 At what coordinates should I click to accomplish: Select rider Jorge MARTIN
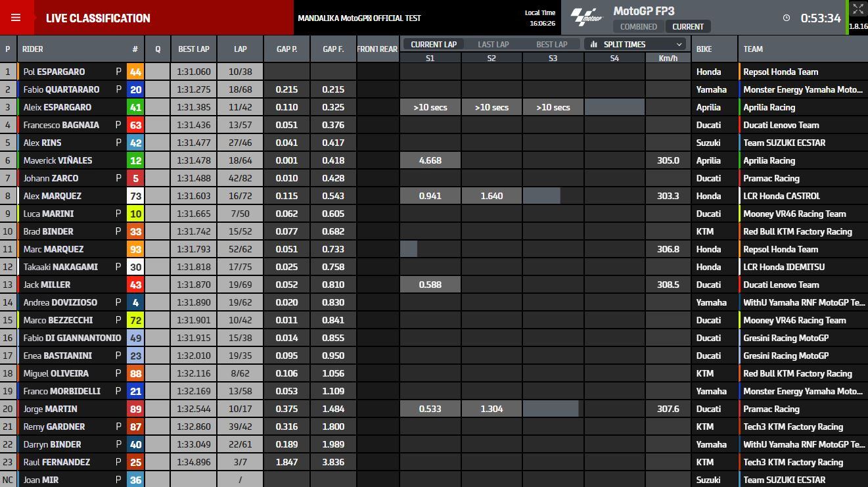51,409
